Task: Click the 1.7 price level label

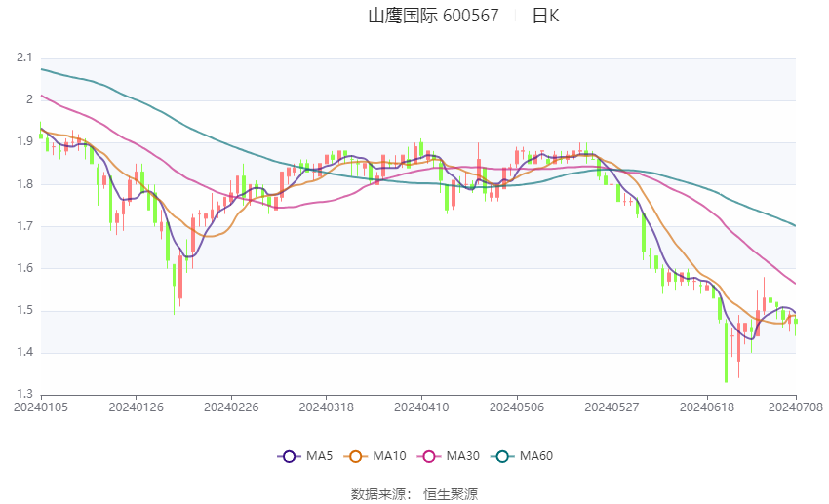Action: point(25,226)
